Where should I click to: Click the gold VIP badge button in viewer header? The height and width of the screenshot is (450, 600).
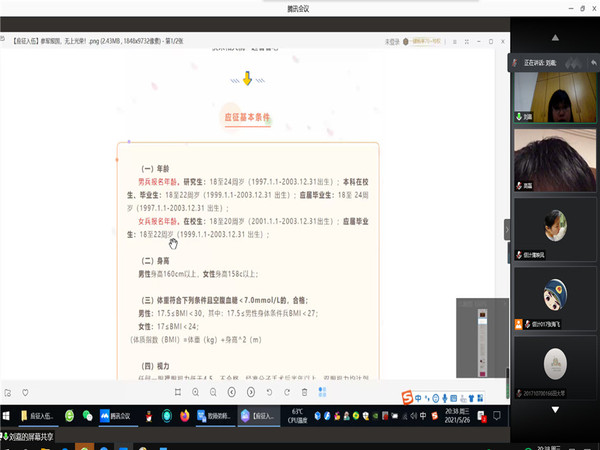click(x=422, y=41)
